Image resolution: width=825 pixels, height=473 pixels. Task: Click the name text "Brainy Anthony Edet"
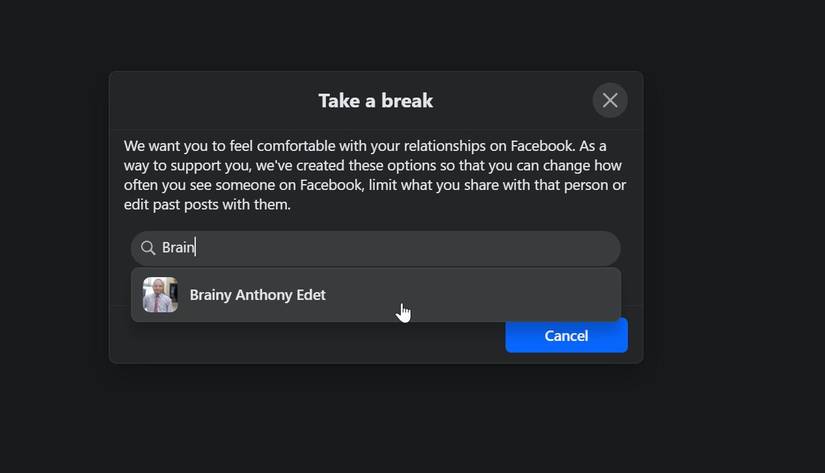click(257, 295)
